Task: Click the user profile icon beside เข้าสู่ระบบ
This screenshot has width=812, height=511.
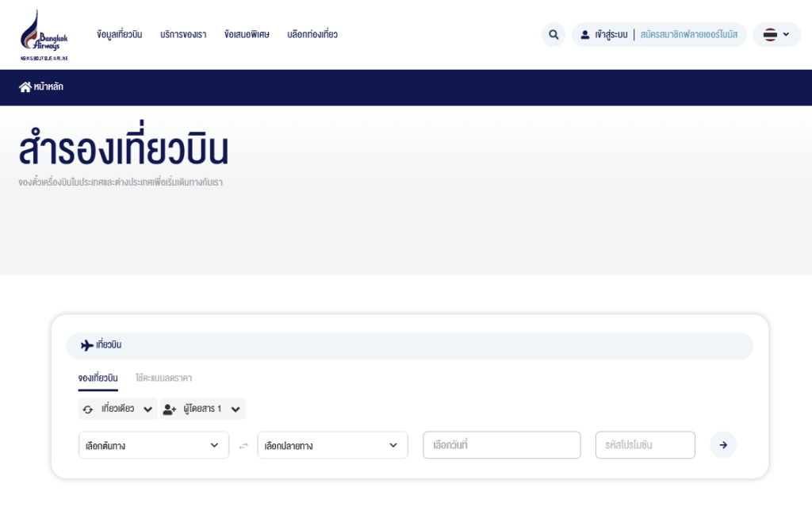Action: pyautogui.click(x=584, y=35)
